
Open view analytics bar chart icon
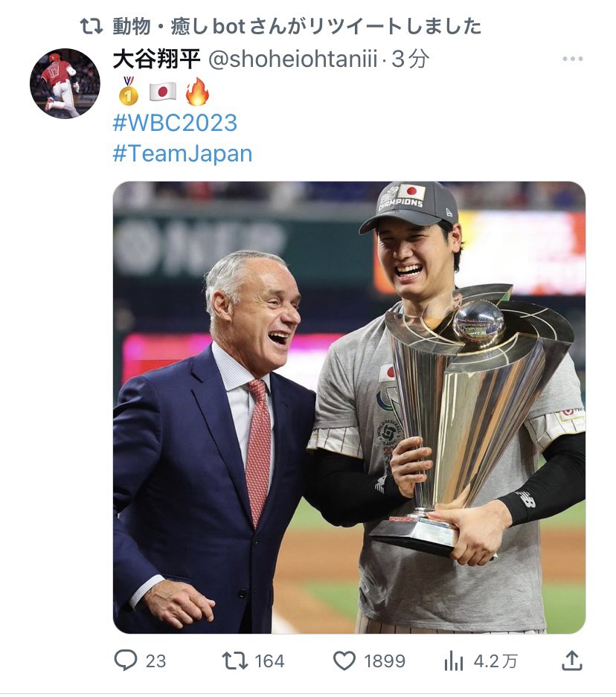coord(453,661)
